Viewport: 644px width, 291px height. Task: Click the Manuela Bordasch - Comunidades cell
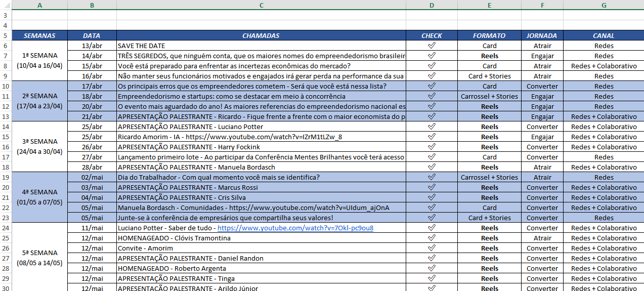click(x=261, y=207)
